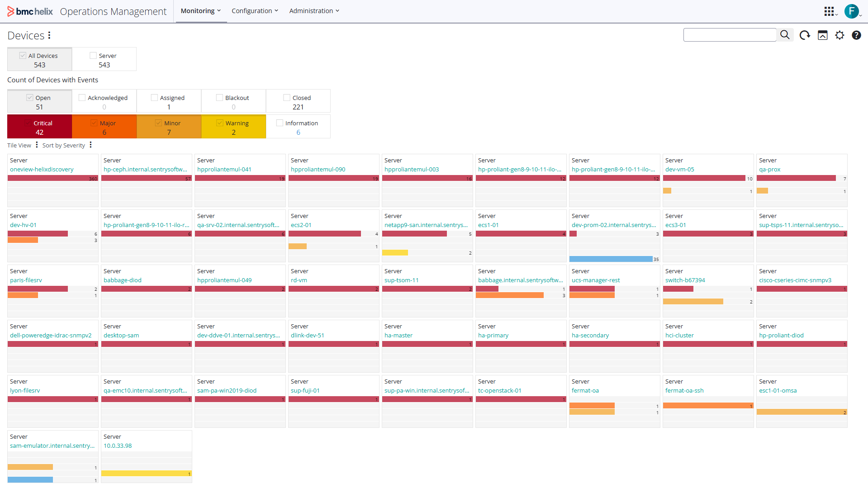Click the red Critical severity tile
This screenshot has height=488, width=868.
[x=39, y=127]
